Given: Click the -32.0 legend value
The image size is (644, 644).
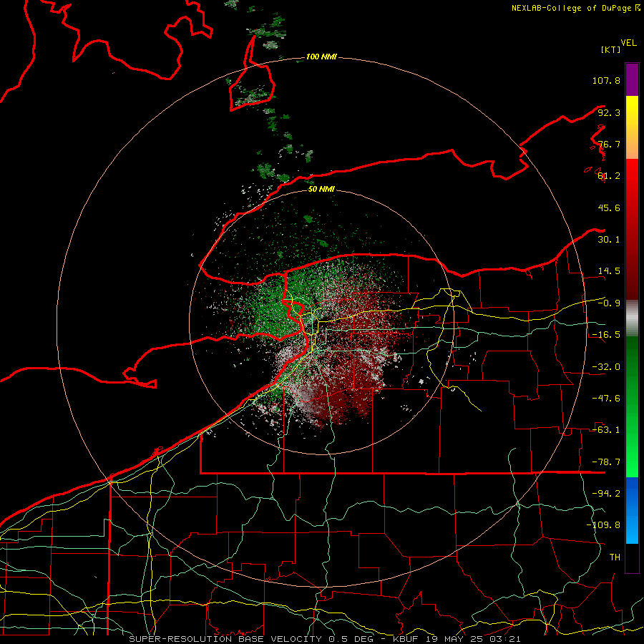Looking at the screenshot, I should [606, 367].
